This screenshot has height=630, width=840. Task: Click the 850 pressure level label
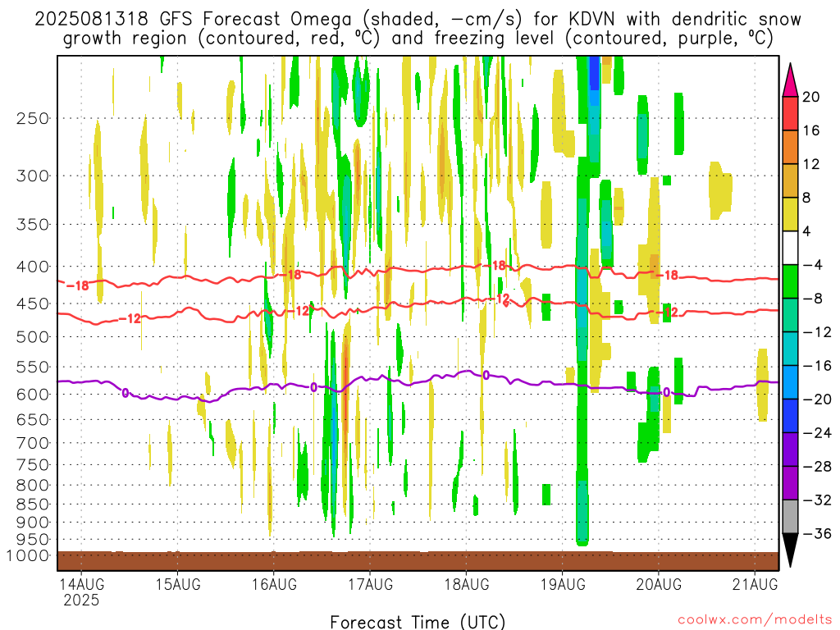[x=33, y=504]
